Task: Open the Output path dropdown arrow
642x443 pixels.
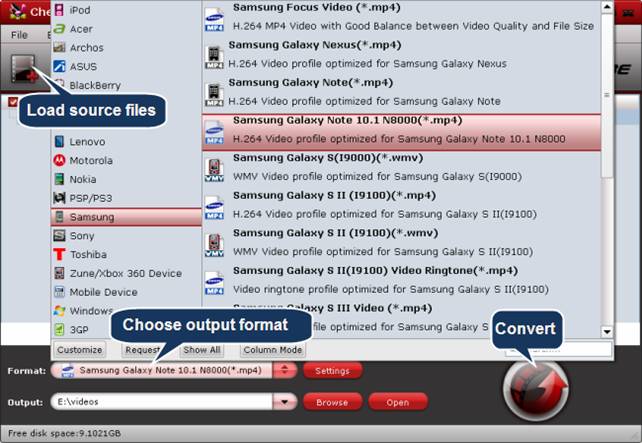Action: [285, 402]
